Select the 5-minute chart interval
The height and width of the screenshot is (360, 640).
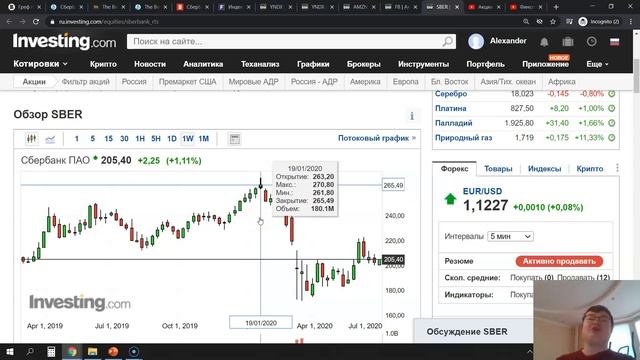[x=93, y=139]
